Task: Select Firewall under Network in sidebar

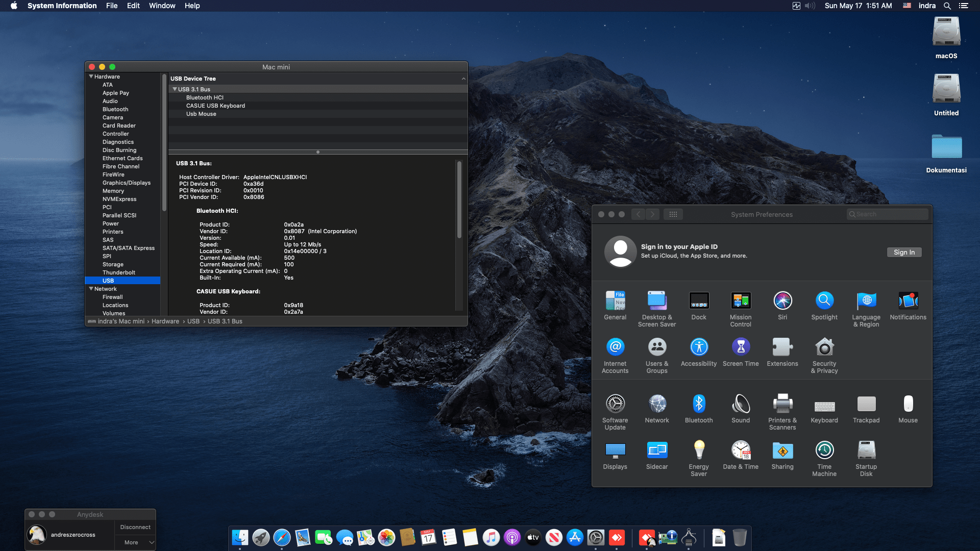Action: tap(113, 297)
